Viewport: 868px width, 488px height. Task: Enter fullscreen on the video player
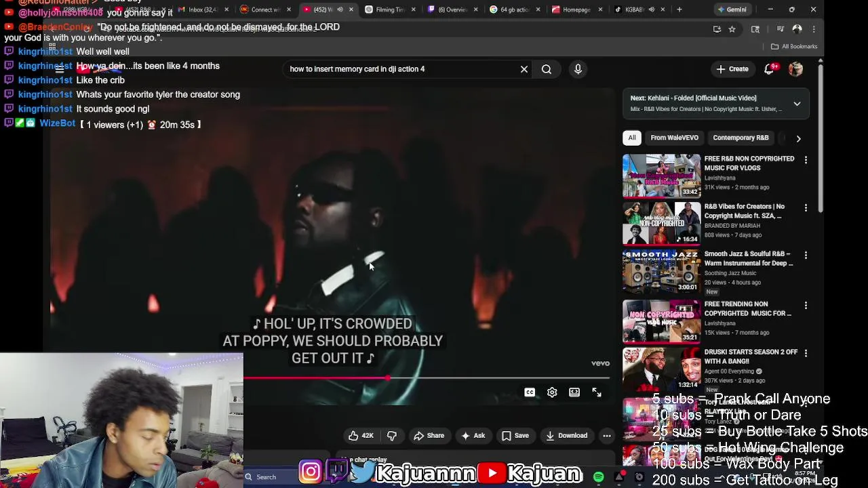tap(597, 392)
